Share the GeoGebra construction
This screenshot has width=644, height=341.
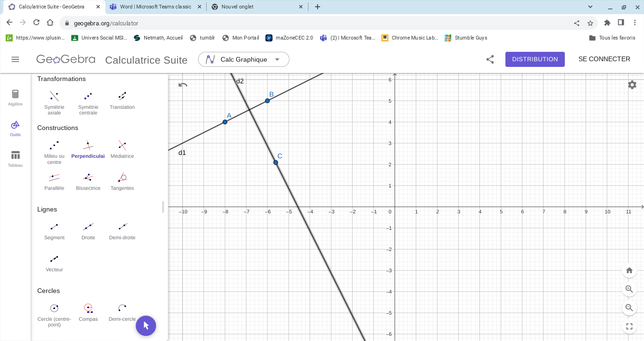click(490, 59)
